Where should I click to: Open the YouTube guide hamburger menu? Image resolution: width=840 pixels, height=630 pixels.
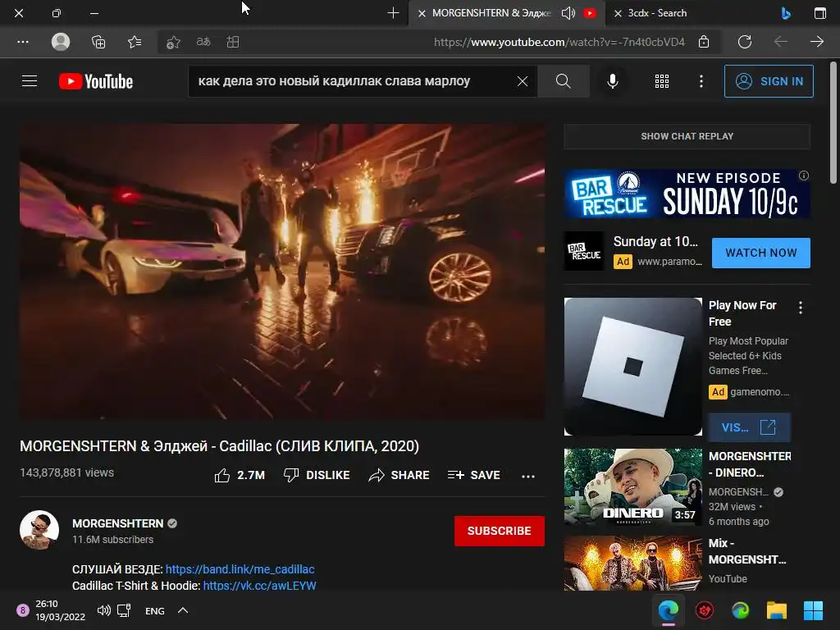pos(30,81)
